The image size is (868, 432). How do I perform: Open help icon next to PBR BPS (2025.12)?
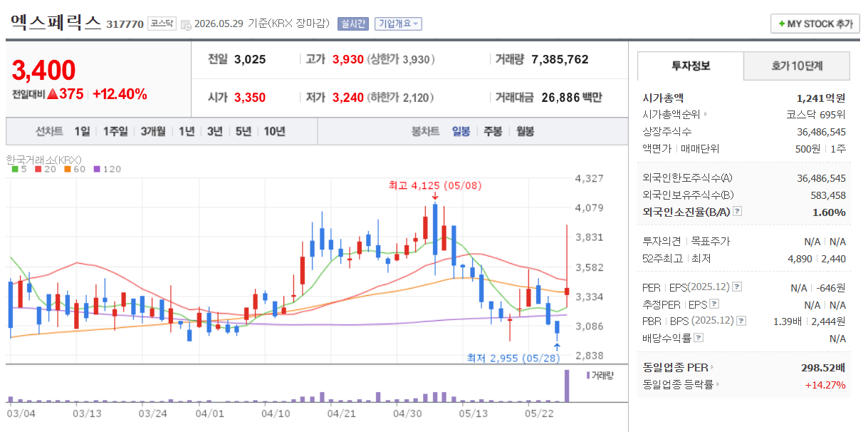(741, 322)
